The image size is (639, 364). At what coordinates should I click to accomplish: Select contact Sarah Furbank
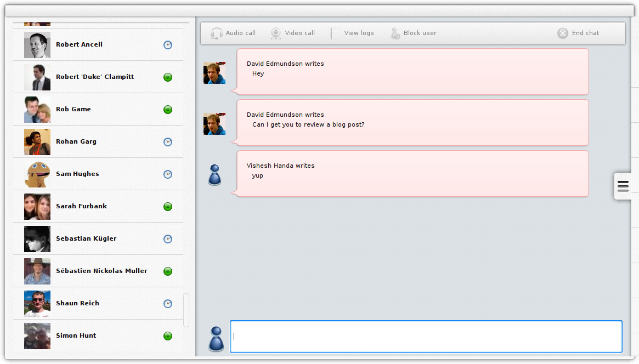(98, 207)
